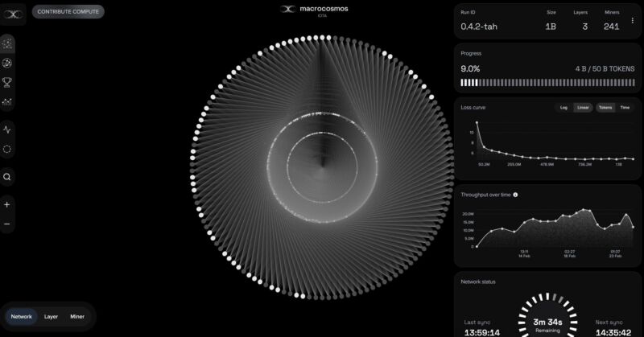Screen dimensions: 644x337
Task: Open search with the magnifier icon
Action: tap(7, 177)
